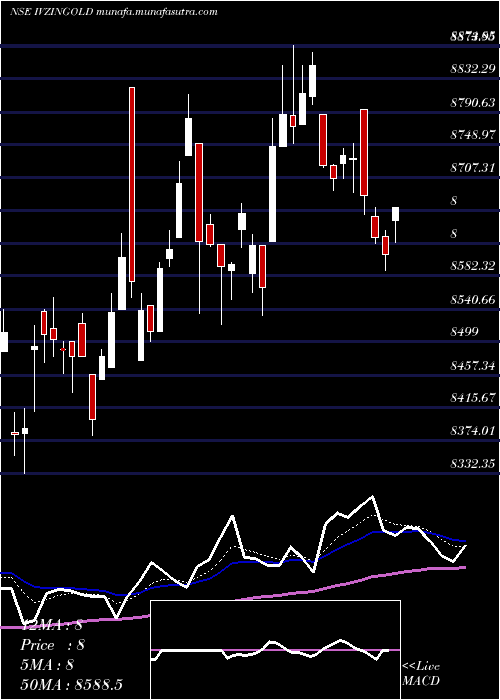Viewport: 500px width, 700px height.
Task: Click the 8332.35 price axis label
Action: [472, 464]
